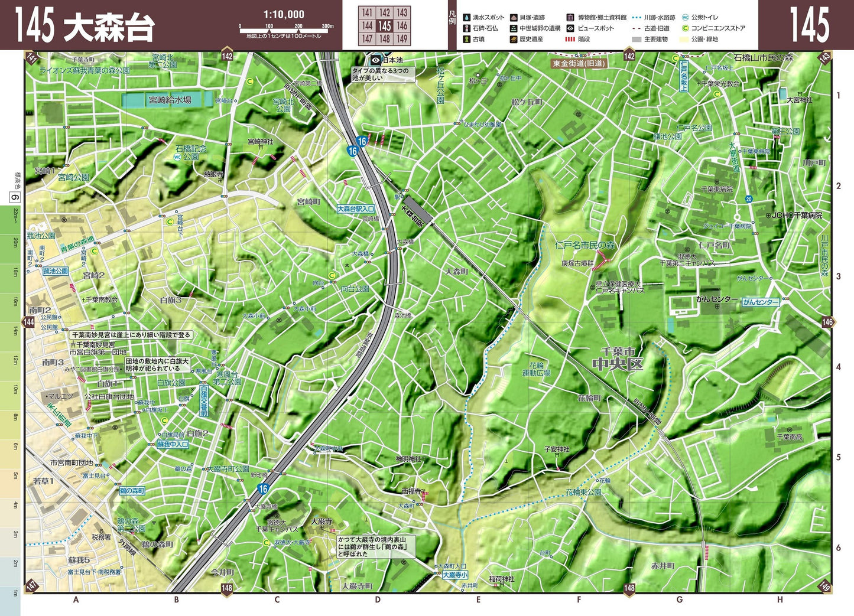Click the 公衆トイレ WC legend icon
Screen dimensions: 854x616
click(686, 18)
